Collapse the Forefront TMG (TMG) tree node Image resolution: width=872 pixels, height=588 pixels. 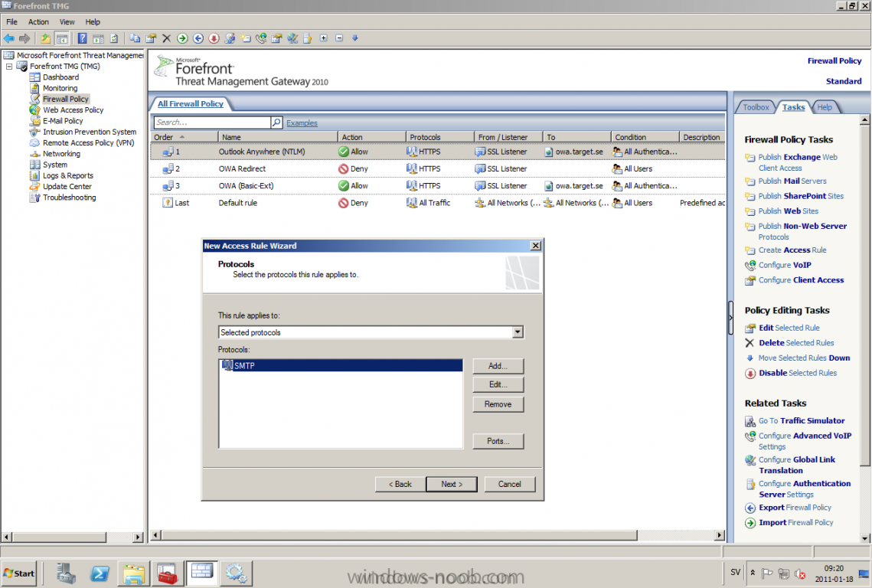pyautogui.click(x=9, y=66)
